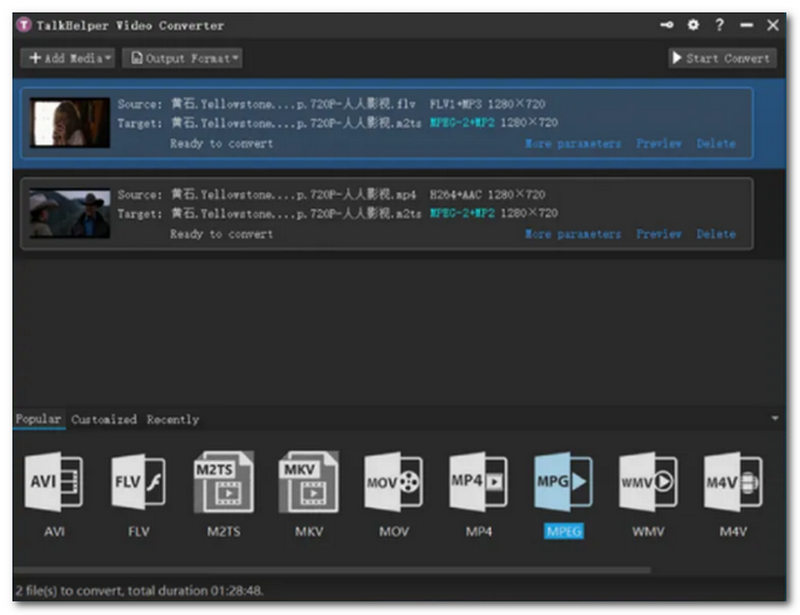The height and width of the screenshot is (615, 800).
Task: Click the highlighted MPG format icon
Action: (x=563, y=481)
